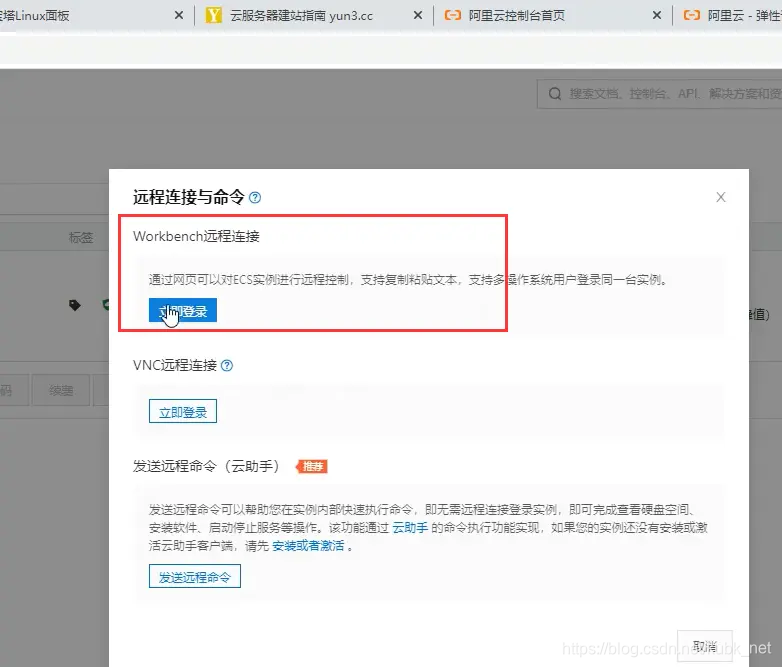This screenshot has height=667, width=782.
Task: Click the 发送远程命令 button
Action: 195,576
